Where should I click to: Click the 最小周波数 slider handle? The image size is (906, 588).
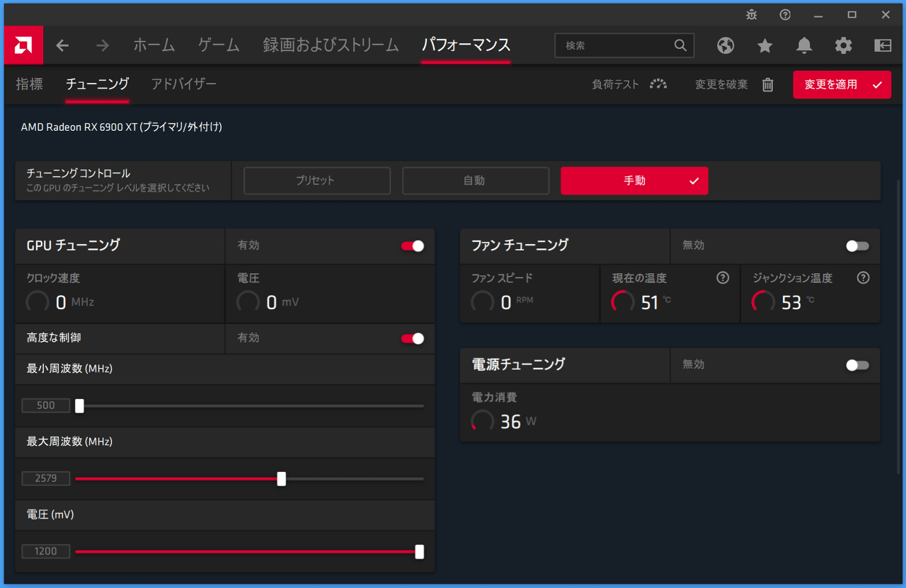click(79, 405)
